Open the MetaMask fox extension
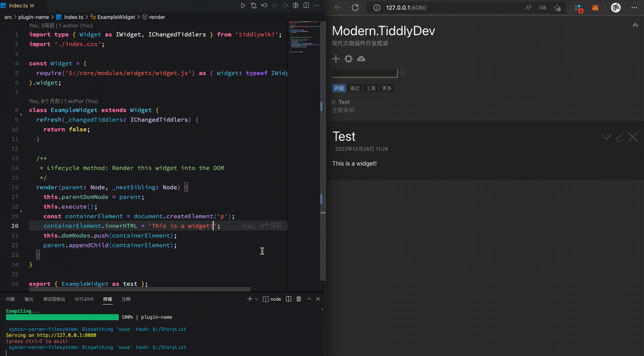The width and height of the screenshot is (644, 356). coord(595,8)
